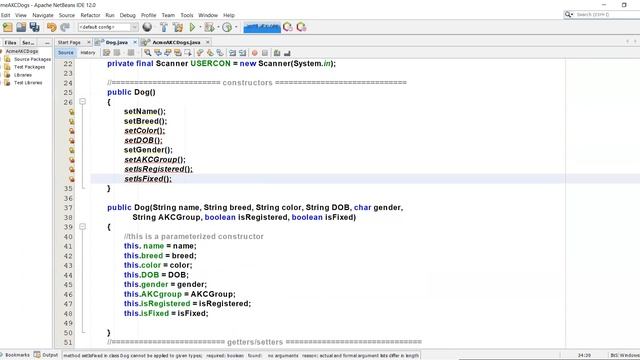Toggle the Source editor view
The height and width of the screenshot is (360, 640).
66,53
